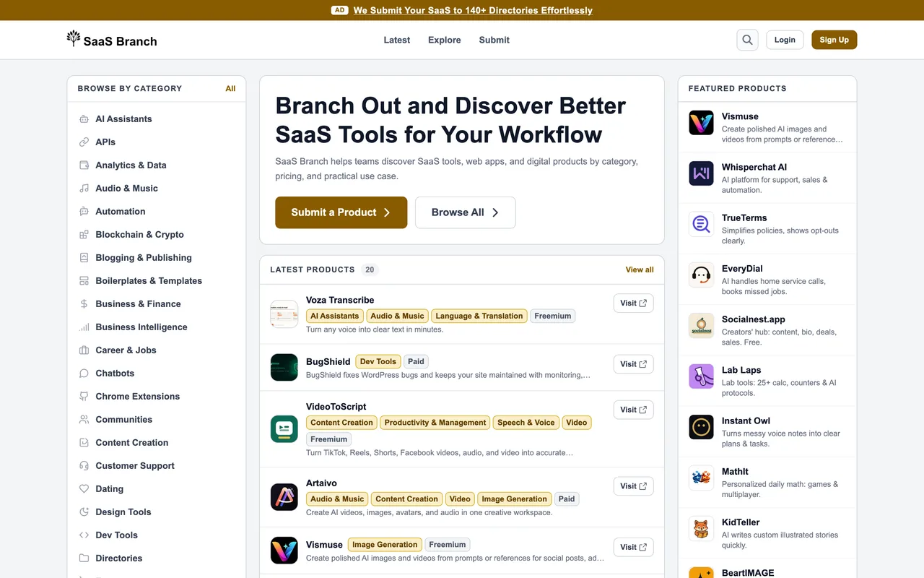Click the Browse All button
The width and height of the screenshot is (924, 578).
click(465, 212)
